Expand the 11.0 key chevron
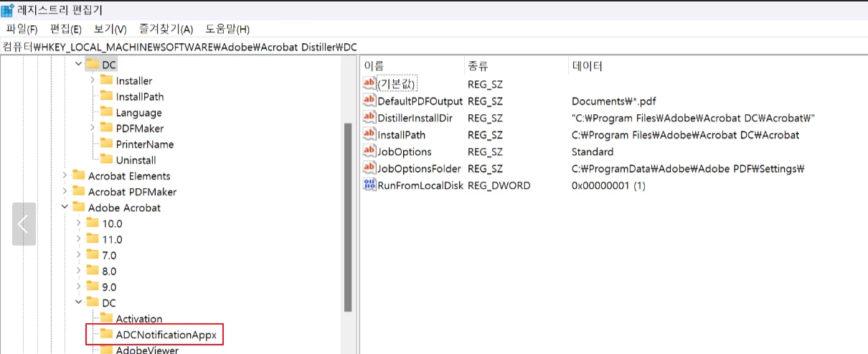The image size is (868, 354). point(78,238)
